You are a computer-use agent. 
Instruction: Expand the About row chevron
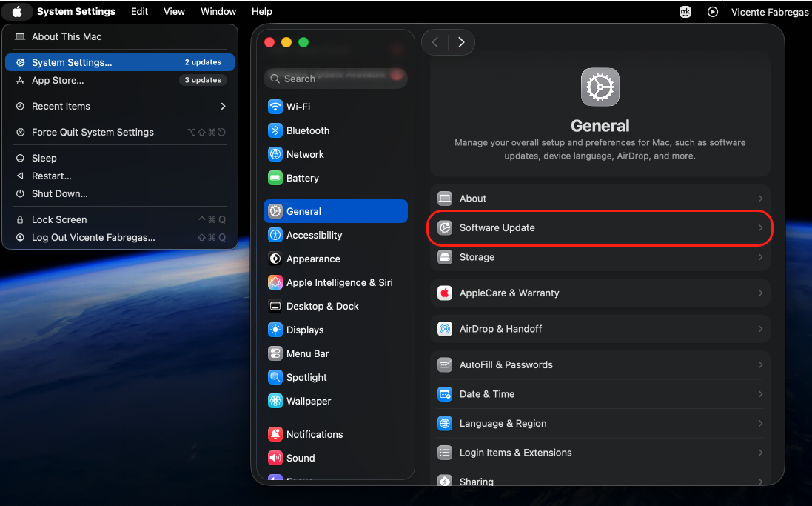[760, 199]
